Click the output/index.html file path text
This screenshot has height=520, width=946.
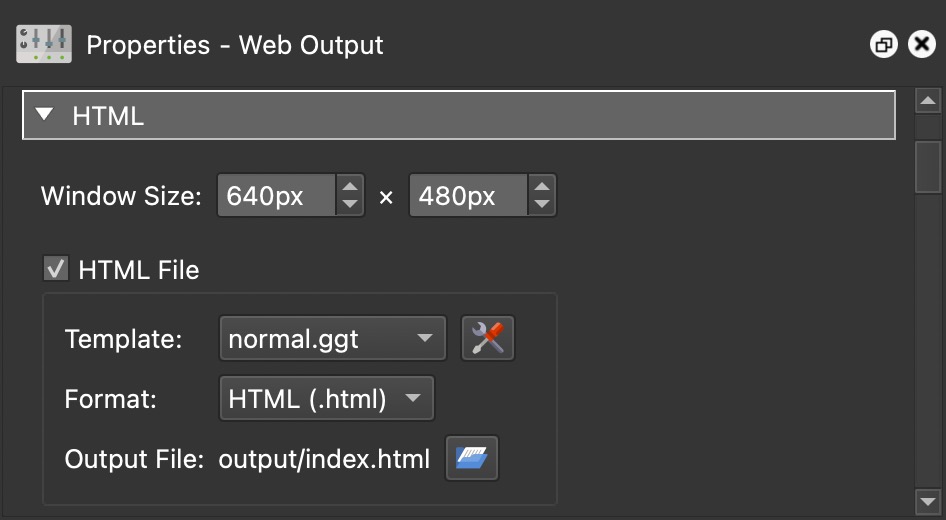pos(324,459)
